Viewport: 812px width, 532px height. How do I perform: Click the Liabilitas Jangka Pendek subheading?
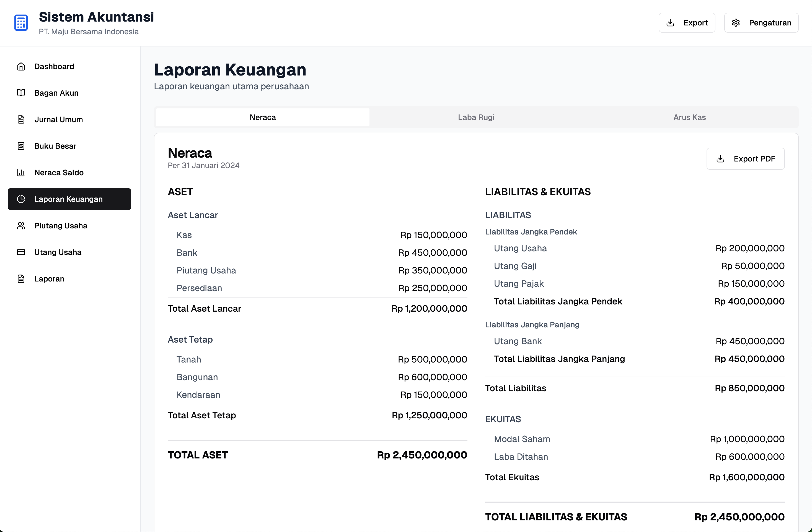tap(531, 232)
